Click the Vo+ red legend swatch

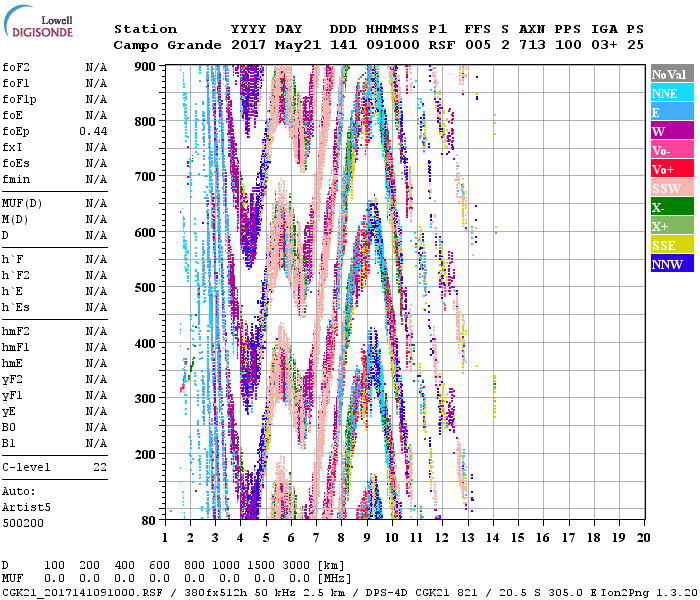pos(670,169)
